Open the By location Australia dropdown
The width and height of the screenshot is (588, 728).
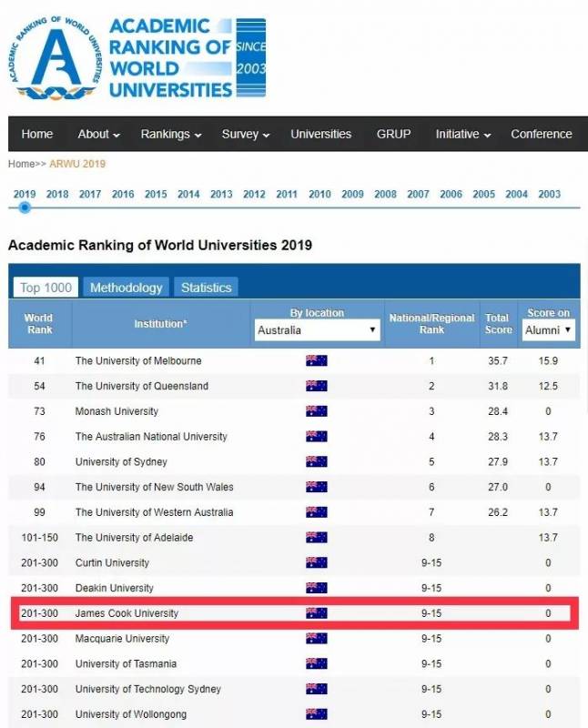[x=317, y=330]
